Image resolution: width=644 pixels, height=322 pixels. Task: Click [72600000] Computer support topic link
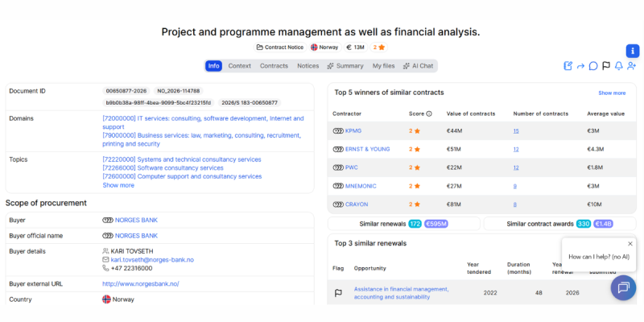(x=182, y=176)
